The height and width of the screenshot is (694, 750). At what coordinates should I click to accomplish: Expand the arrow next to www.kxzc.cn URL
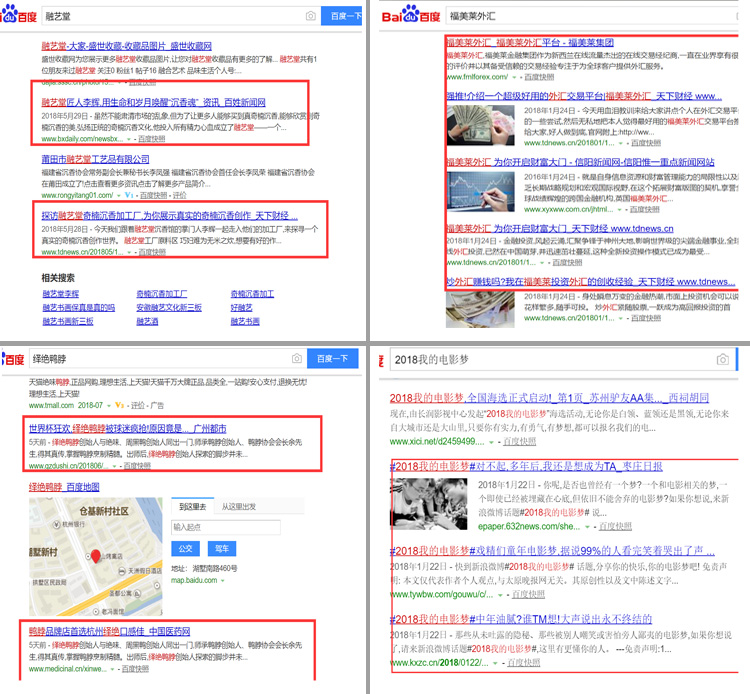[495, 663]
